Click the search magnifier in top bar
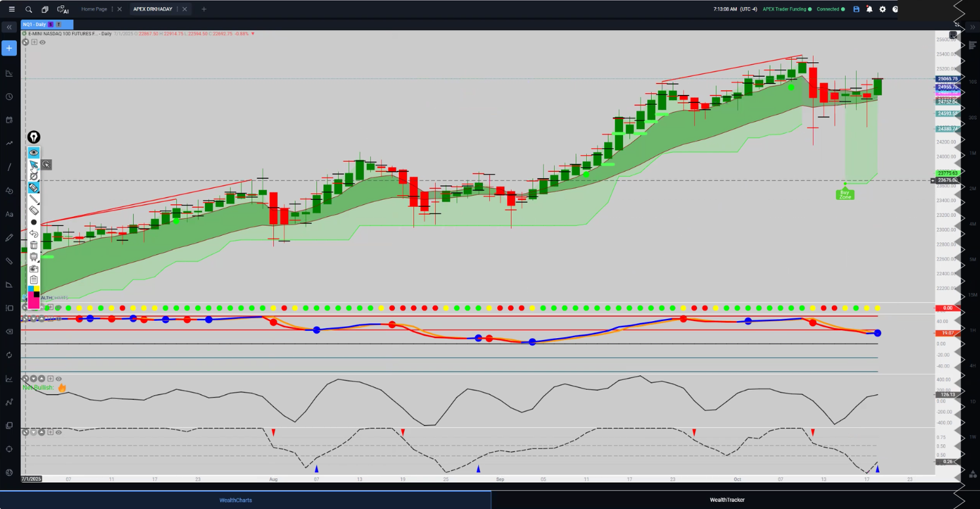 click(29, 9)
